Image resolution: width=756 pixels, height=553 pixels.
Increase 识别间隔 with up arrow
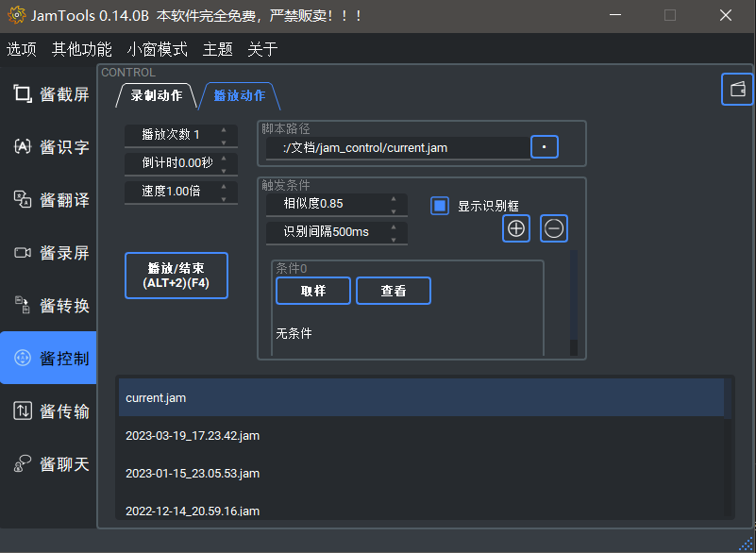point(394,227)
